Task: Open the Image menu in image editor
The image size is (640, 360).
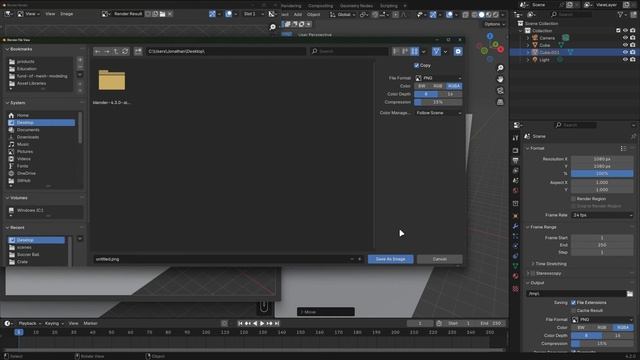Action: (x=67, y=14)
